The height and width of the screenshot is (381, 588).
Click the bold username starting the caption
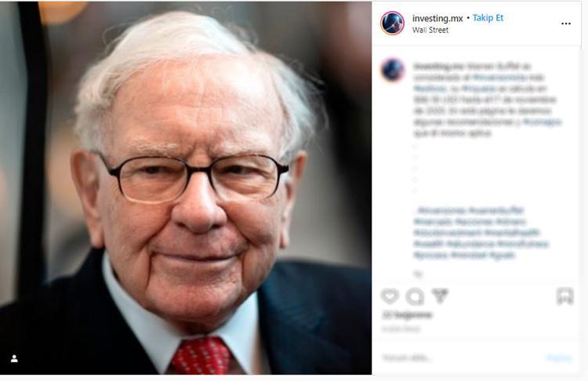(434, 67)
